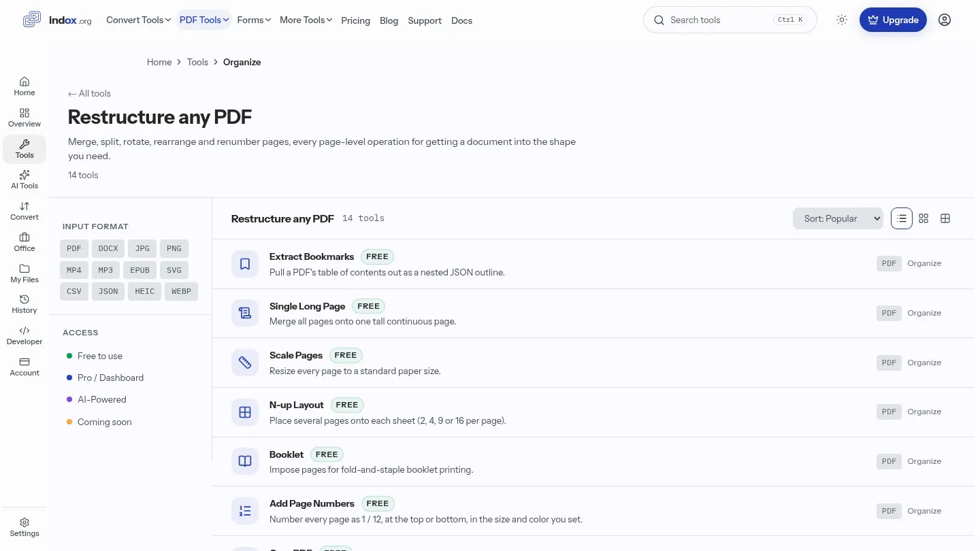The height and width of the screenshot is (551, 980).
Task: Open the Support page
Action: click(425, 20)
